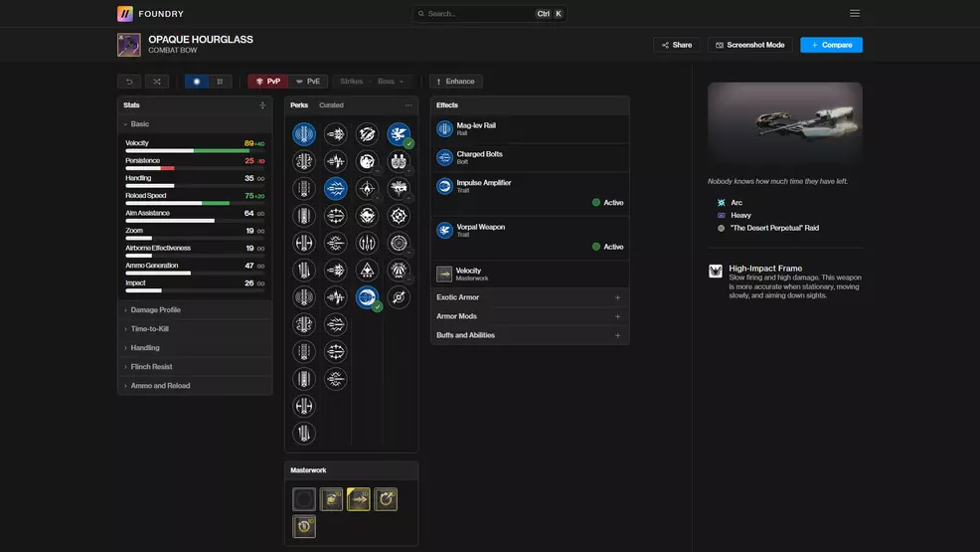The height and width of the screenshot is (552, 980).
Task: Switch to PvP mode
Action: 268,82
